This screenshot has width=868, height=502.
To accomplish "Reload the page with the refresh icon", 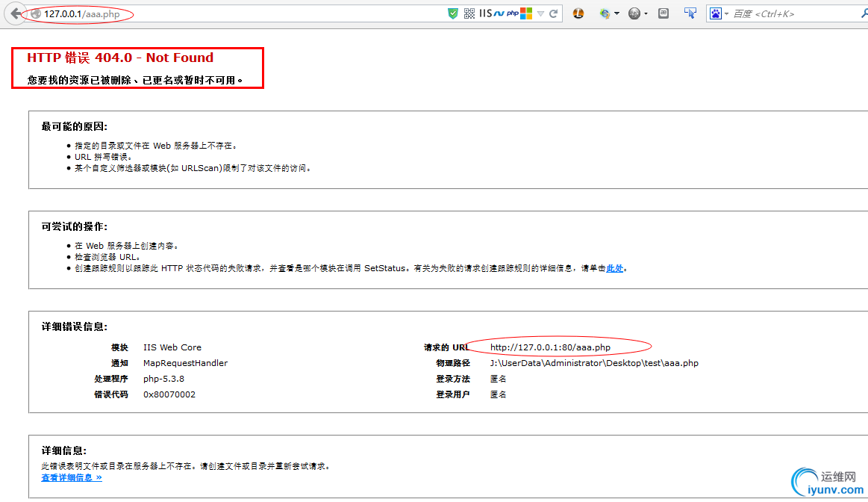I will [553, 13].
